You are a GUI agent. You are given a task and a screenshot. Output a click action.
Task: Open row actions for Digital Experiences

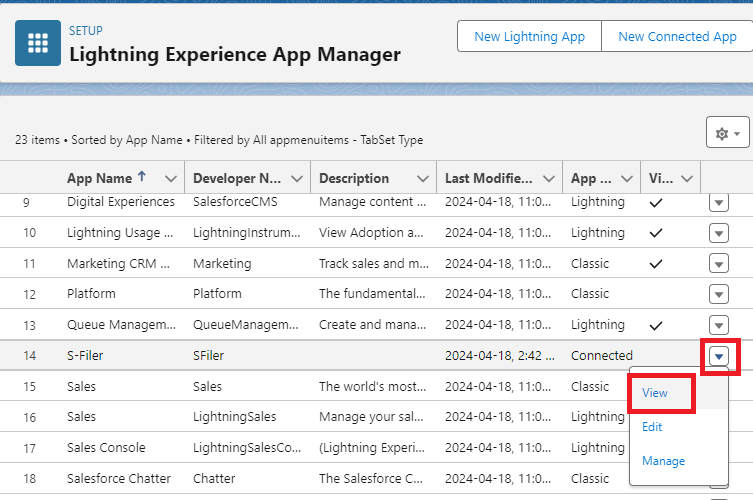pyautogui.click(x=719, y=202)
